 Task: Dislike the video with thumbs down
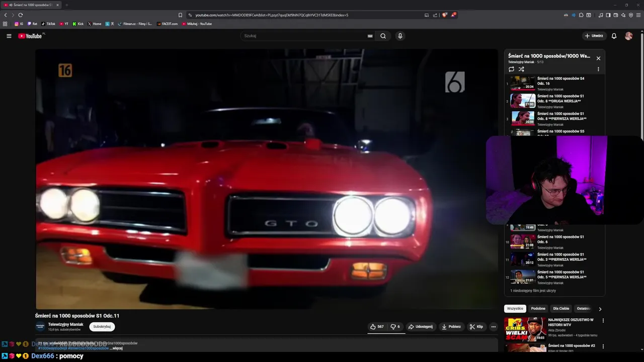(395, 326)
